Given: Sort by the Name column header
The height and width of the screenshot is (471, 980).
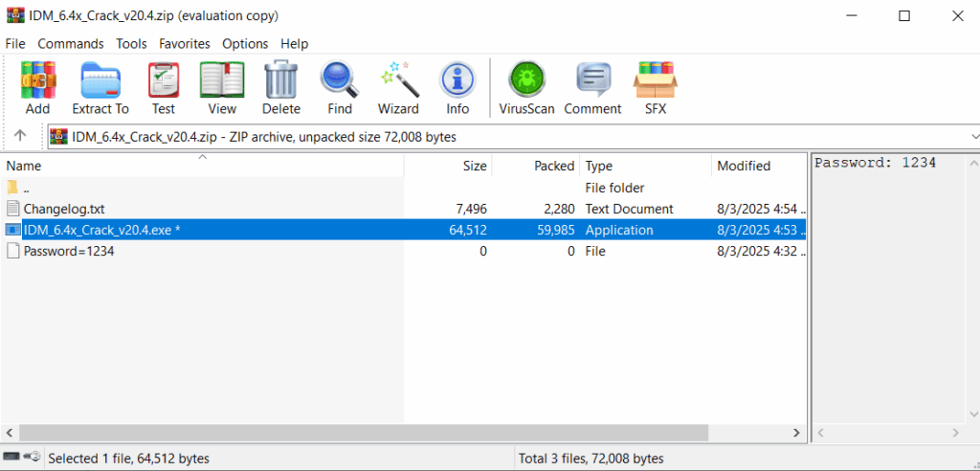Looking at the screenshot, I should point(203,166).
